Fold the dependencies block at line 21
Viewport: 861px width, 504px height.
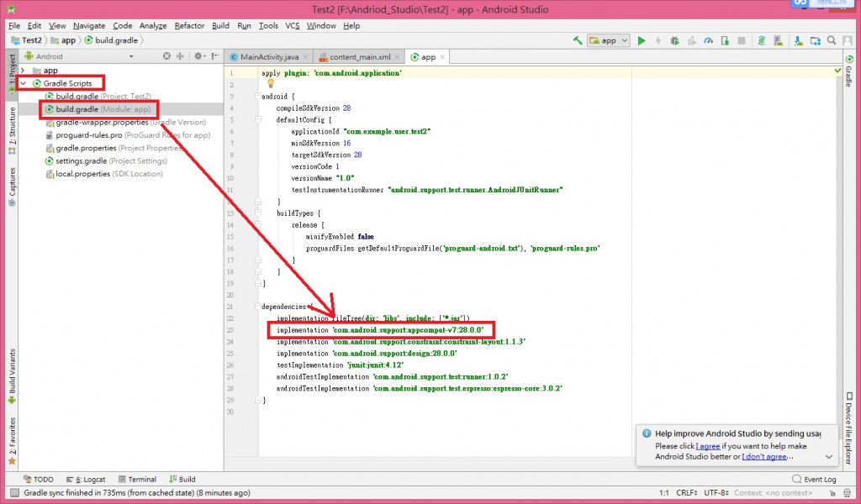click(x=258, y=307)
